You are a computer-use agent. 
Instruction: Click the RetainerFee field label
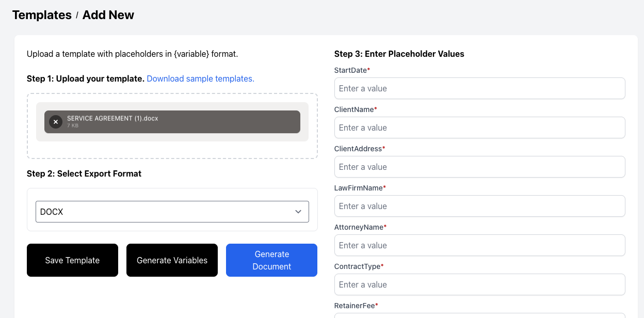[354, 306]
